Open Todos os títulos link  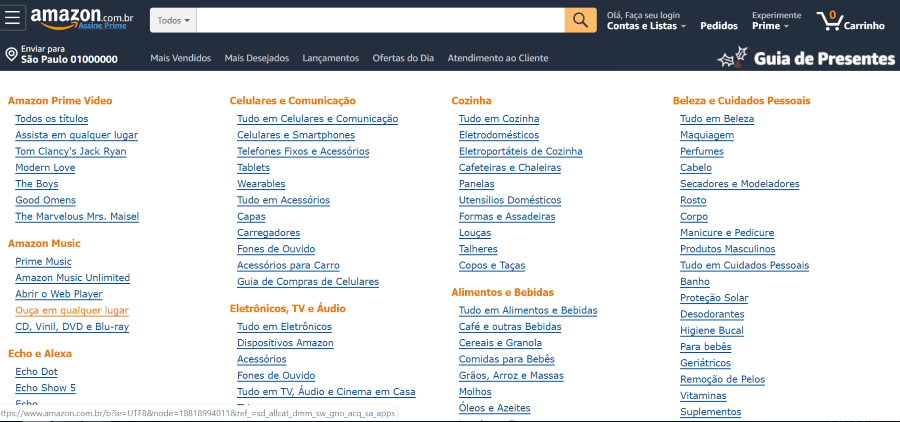coord(52,119)
